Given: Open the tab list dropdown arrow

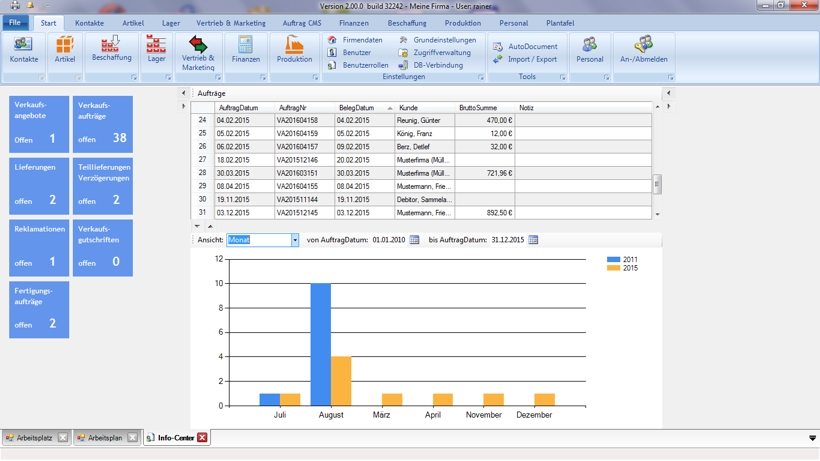Looking at the screenshot, I should pyautogui.click(x=812, y=438).
